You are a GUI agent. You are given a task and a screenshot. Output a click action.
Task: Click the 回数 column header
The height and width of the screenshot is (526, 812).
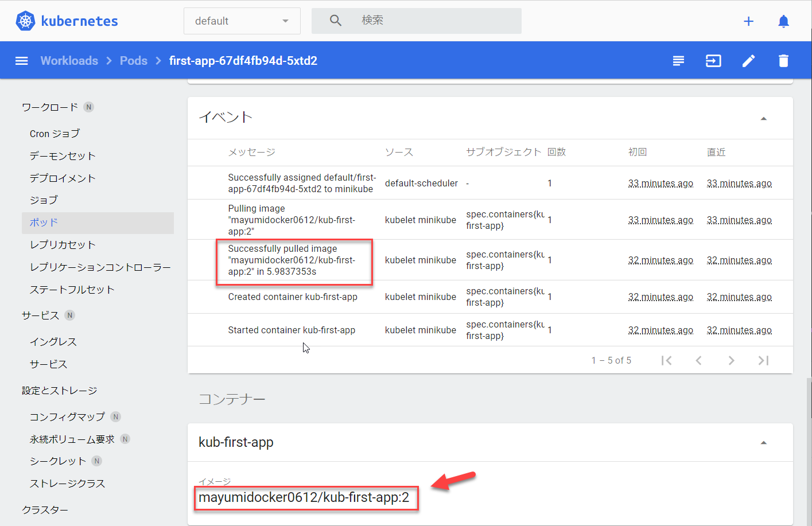557,152
